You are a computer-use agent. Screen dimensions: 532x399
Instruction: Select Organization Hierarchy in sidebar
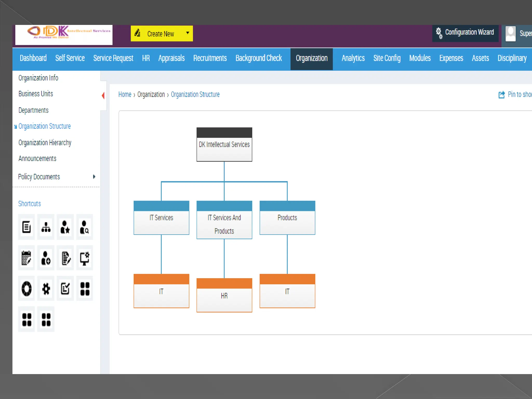45,143
